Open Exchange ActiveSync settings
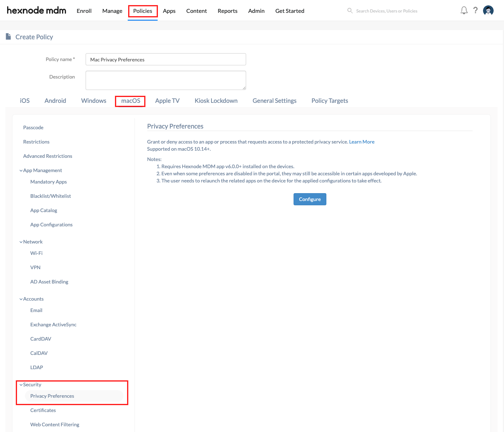504x432 pixels. 54,325
